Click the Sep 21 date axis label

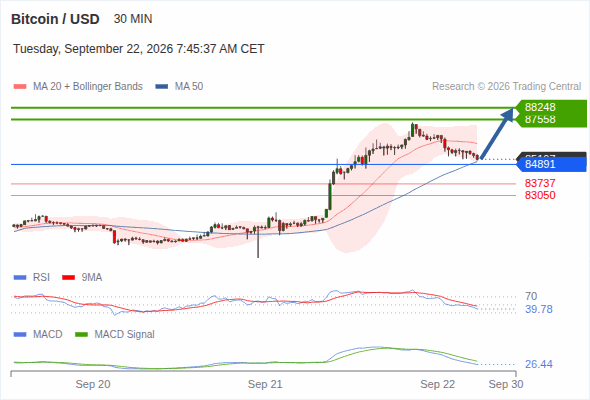[265, 384]
